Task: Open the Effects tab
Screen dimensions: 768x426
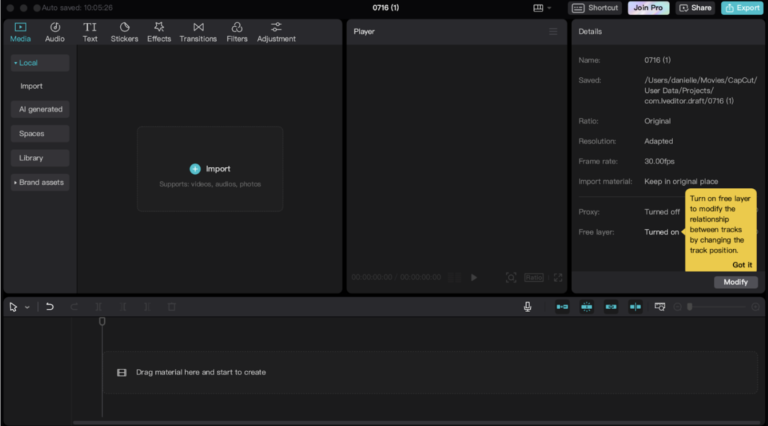Action: pos(159,32)
